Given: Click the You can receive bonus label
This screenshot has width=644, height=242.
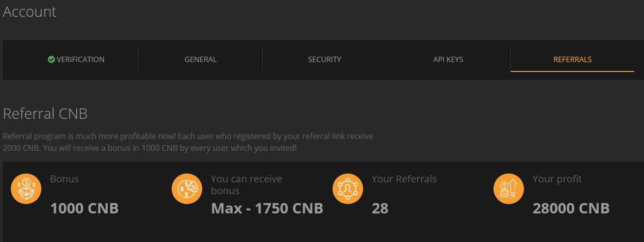Looking at the screenshot, I should coord(246,185).
